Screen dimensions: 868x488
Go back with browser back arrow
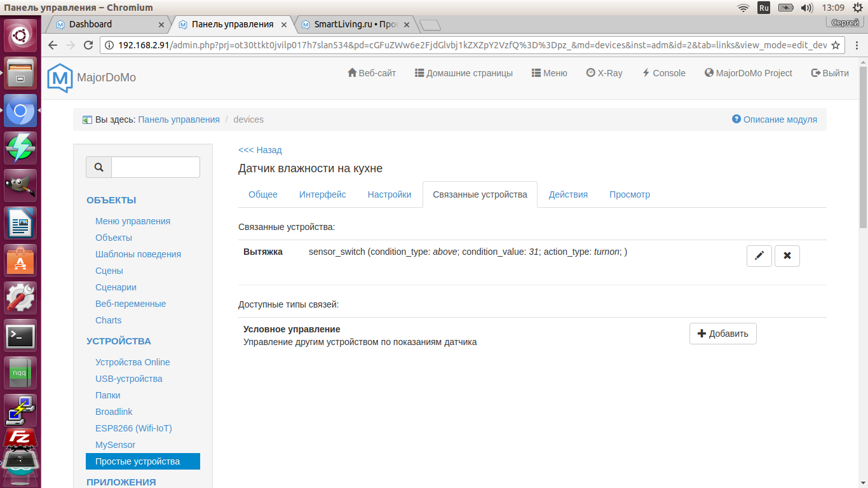(53, 45)
